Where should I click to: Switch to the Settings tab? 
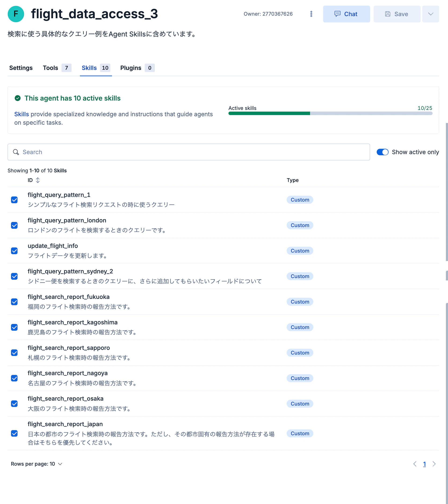coord(21,68)
